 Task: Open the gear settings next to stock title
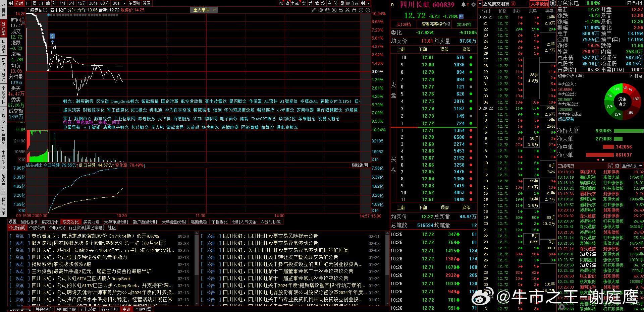coord(473,5)
